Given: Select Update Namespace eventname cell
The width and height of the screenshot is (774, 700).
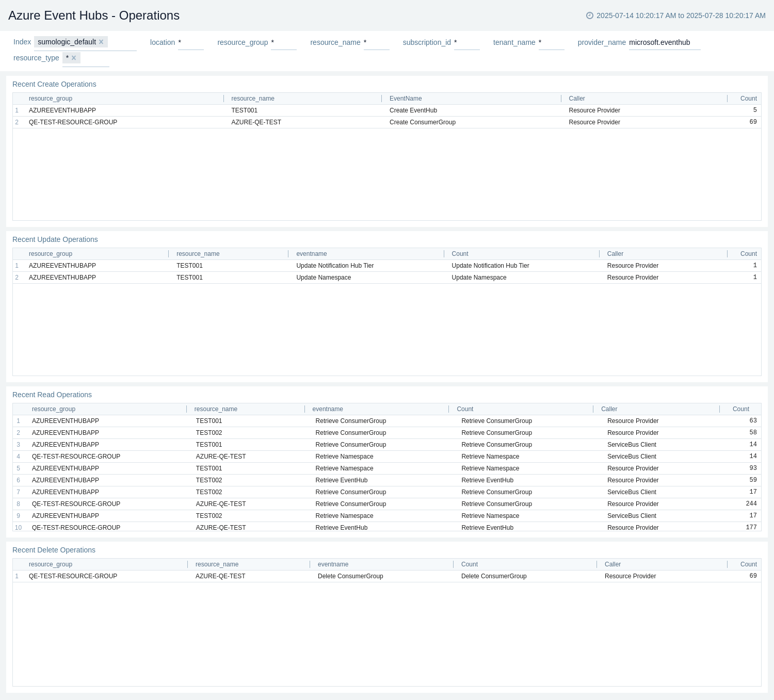Looking at the screenshot, I should click(324, 278).
